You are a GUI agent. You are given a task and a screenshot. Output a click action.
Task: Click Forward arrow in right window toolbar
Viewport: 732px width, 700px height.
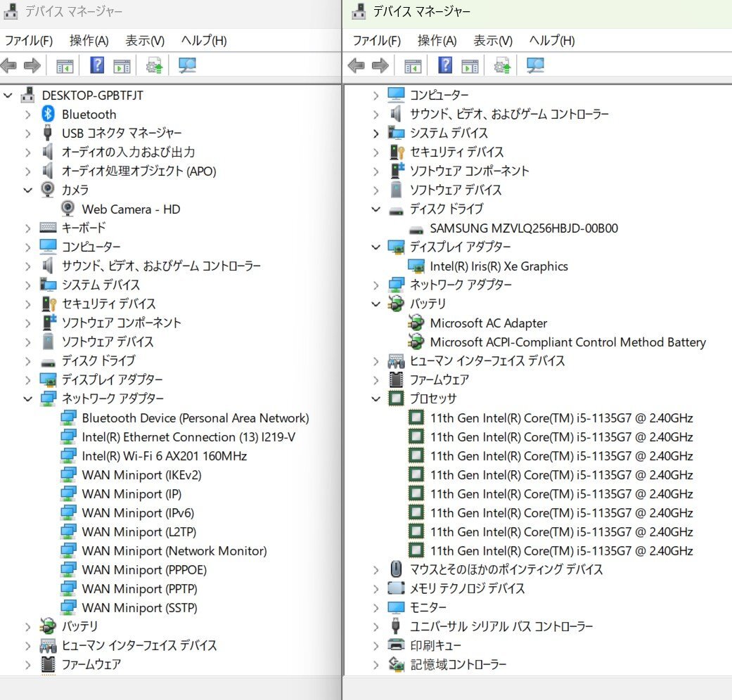[380, 65]
